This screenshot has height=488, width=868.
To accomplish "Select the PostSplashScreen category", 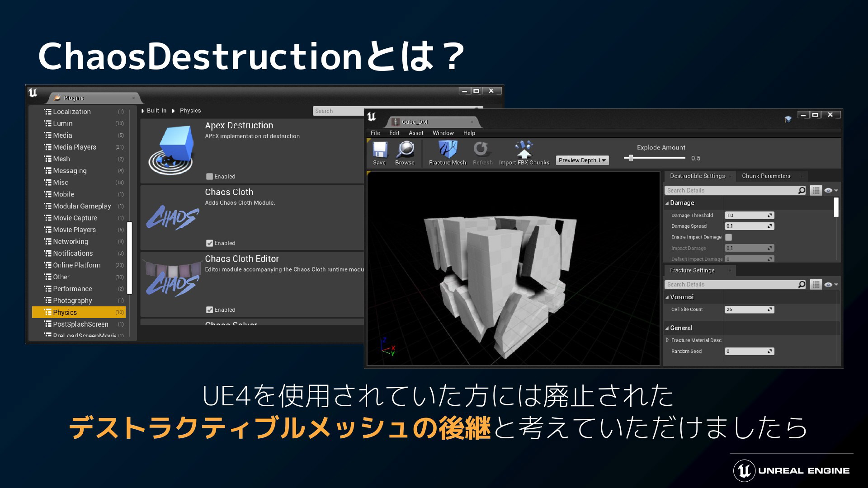I will (79, 324).
